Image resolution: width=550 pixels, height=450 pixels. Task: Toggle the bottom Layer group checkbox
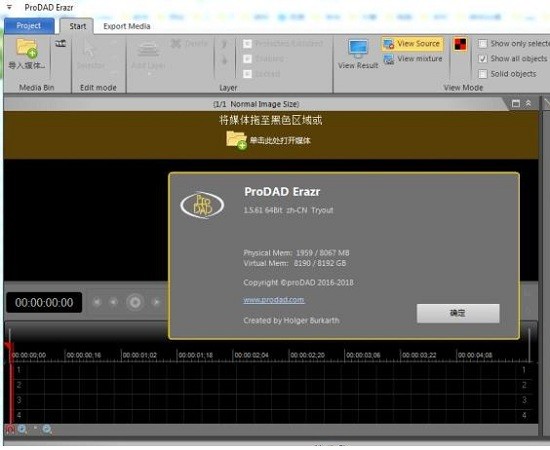click(248, 74)
